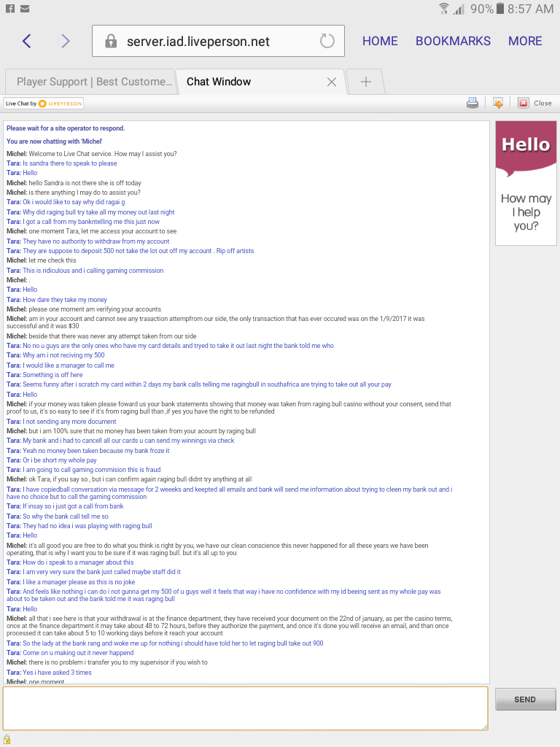Click Michel's 'hello Sandra is not there' message
The image size is (560, 747).
[74, 183]
